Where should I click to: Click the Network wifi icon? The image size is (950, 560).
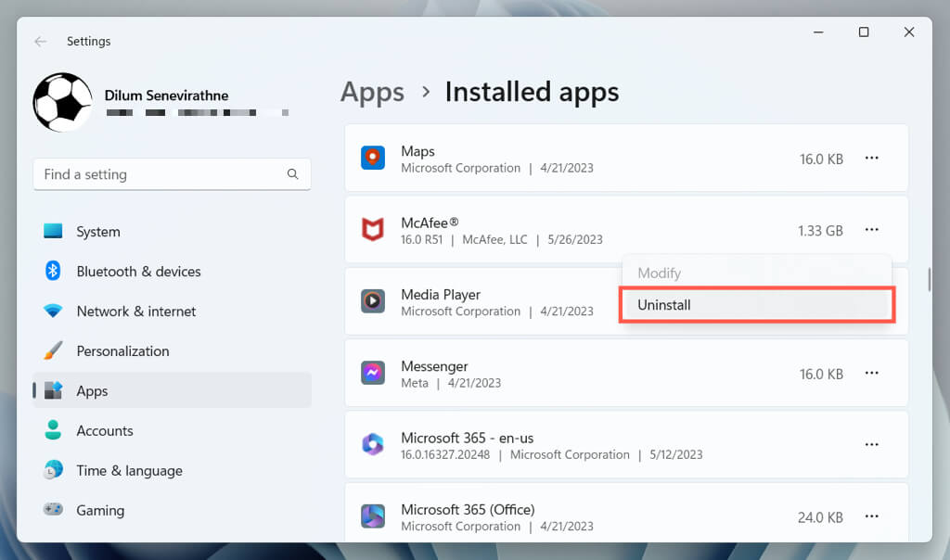click(53, 311)
